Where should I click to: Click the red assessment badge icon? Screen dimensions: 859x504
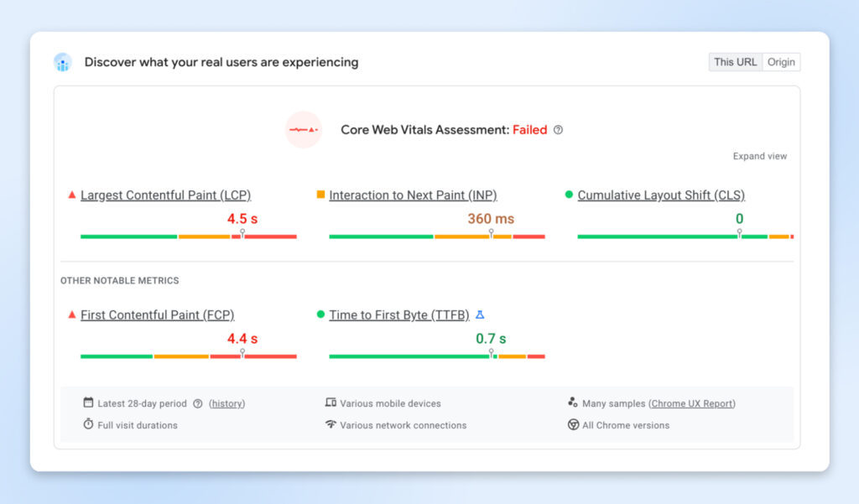coord(303,130)
